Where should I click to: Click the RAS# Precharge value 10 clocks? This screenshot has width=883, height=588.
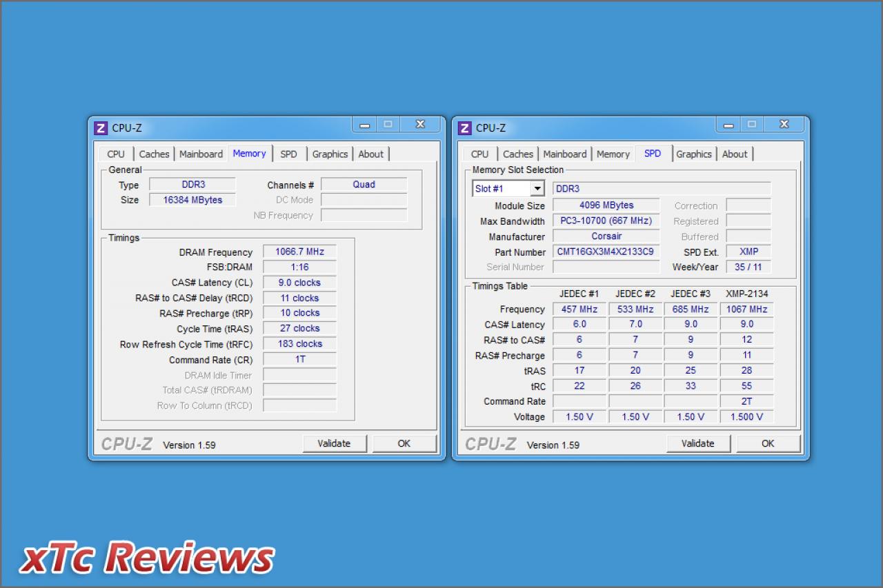pos(299,313)
